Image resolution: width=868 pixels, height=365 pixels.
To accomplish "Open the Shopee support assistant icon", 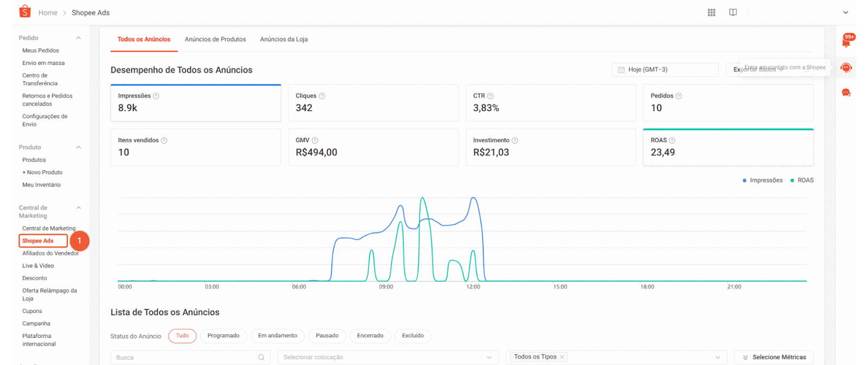I will (846, 68).
